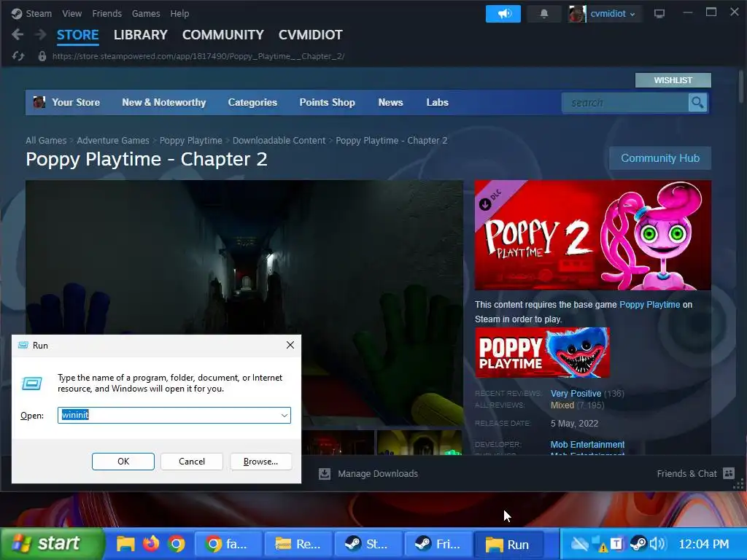
Task: Click the Mixed all reviews link
Action: pos(562,405)
